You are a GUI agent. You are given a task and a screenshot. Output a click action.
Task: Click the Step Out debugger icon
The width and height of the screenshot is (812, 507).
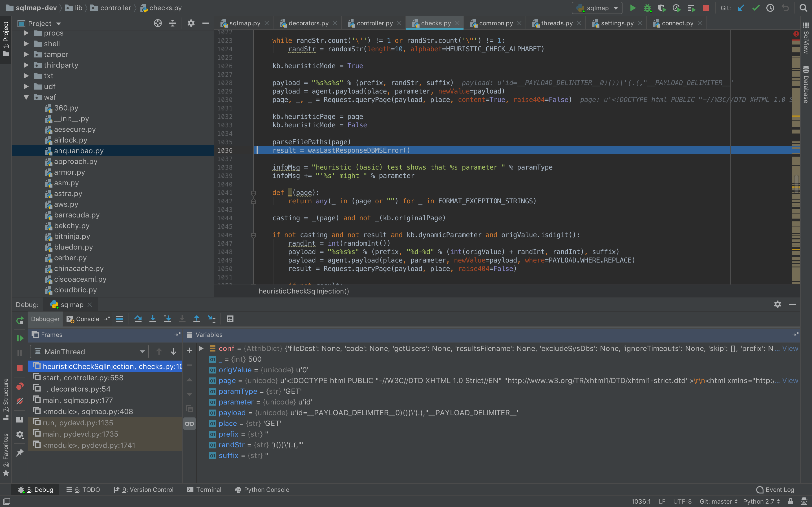tap(197, 319)
